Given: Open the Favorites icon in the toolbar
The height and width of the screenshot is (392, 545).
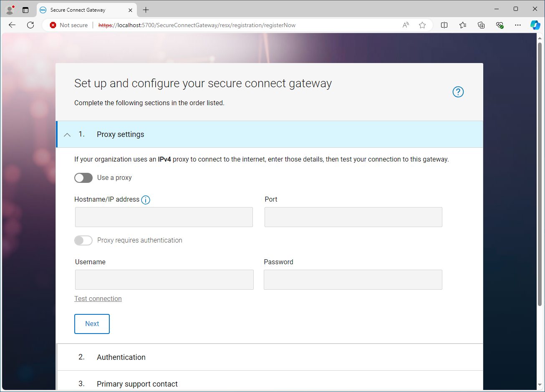Looking at the screenshot, I should 462,25.
